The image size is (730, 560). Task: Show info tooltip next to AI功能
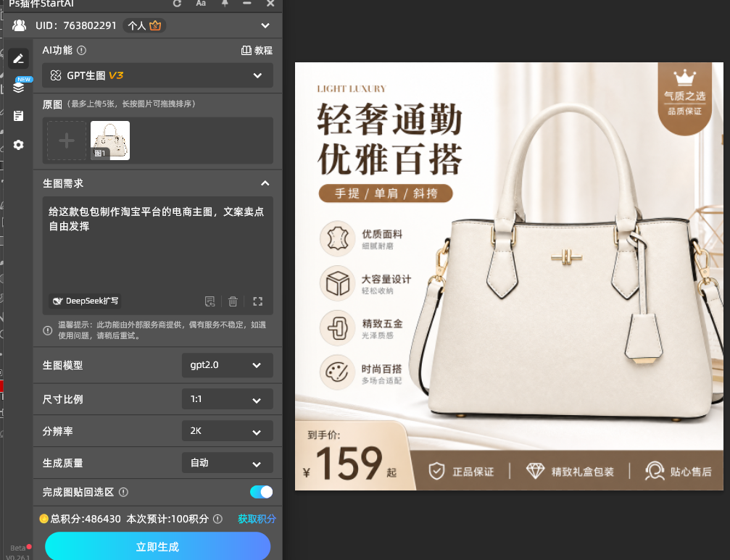(81, 50)
